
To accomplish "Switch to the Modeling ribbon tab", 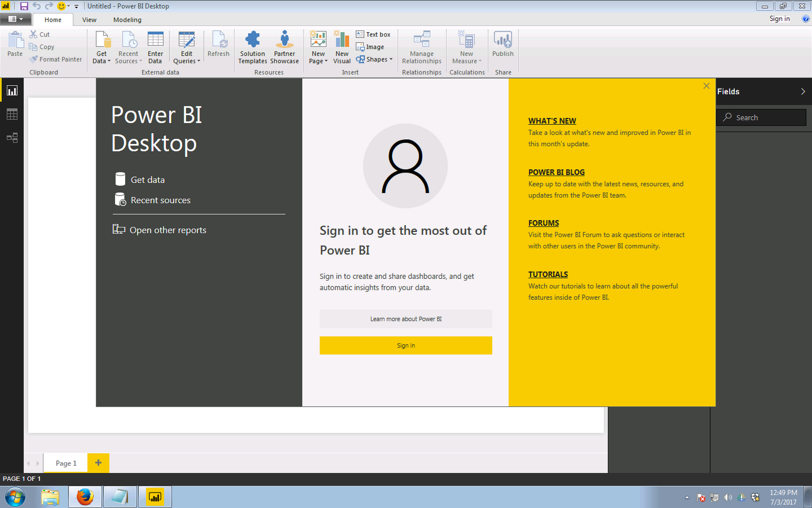I will (x=127, y=20).
